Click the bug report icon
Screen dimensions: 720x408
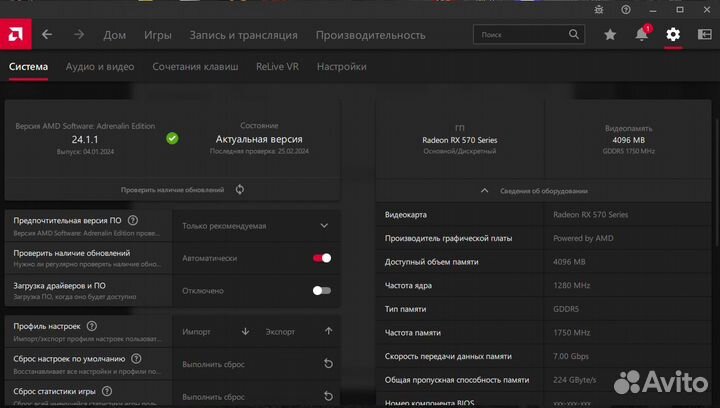[x=599, y=10]
